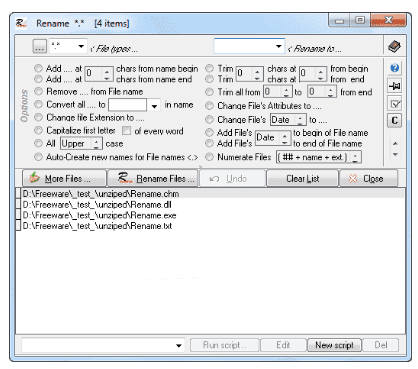Select 'Convert all .... to' radio option
Viewport: 418px width, 369px height.
click(39, 104)
